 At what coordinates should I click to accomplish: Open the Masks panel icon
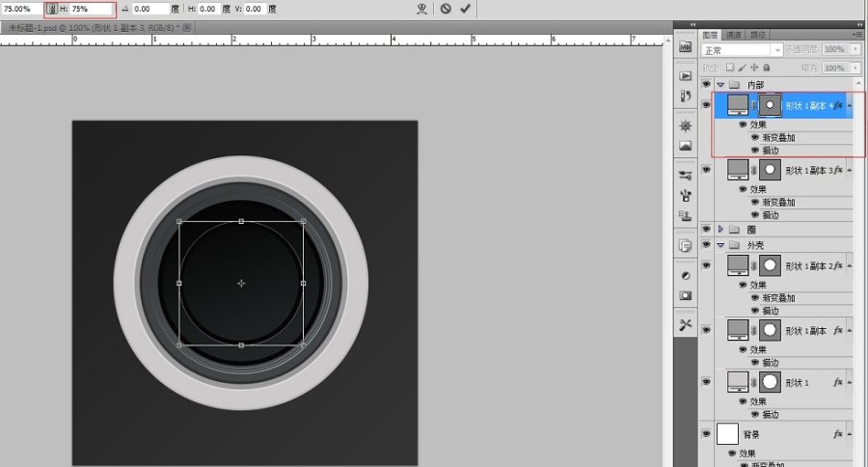(686, 295)
